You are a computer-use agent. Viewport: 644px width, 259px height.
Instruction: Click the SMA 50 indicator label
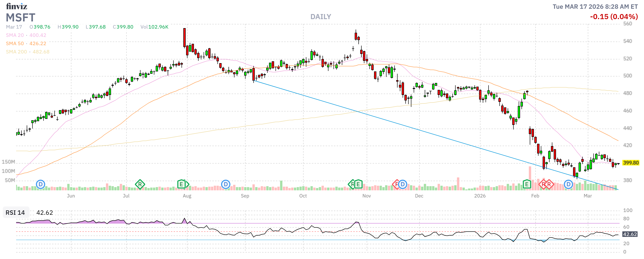click(15, 44)
